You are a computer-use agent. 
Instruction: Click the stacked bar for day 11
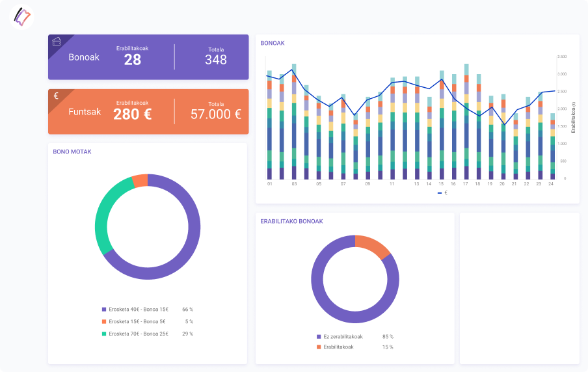393,129
